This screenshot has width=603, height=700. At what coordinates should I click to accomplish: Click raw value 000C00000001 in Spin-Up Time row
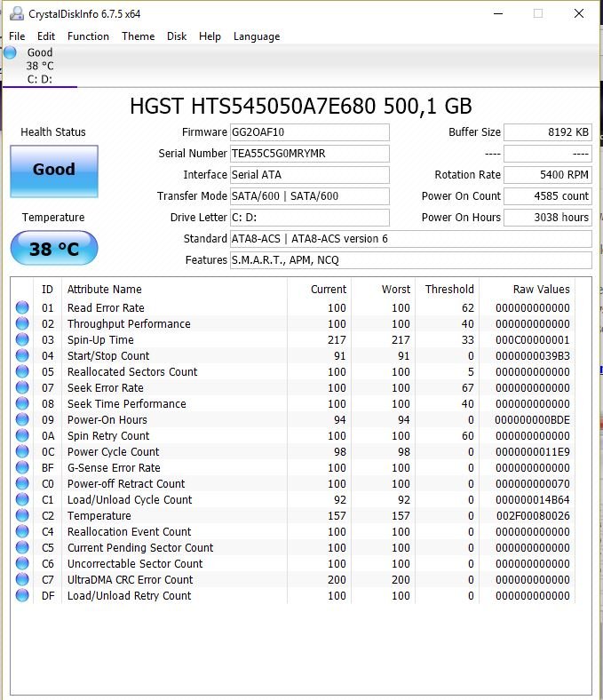click(x=533, y=339)
